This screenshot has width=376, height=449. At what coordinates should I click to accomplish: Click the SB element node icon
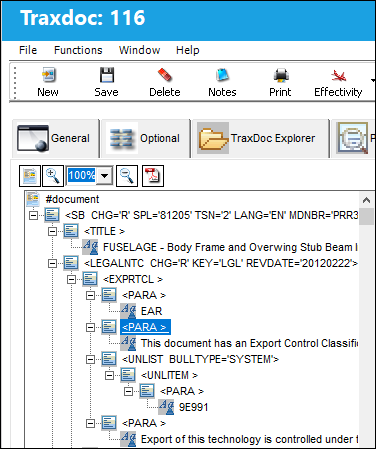pos(52,215)
